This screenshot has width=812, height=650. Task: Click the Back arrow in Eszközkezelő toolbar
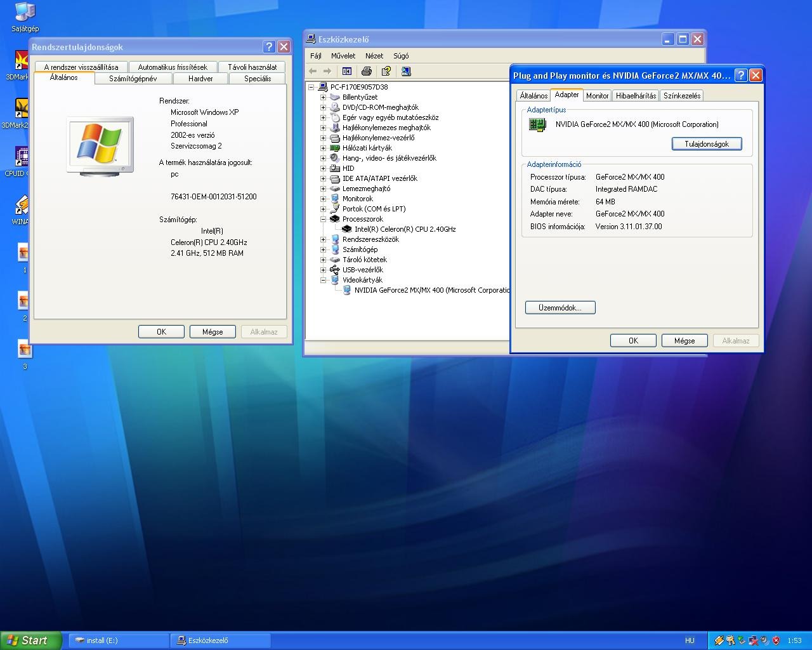click(x=312, y=71)
